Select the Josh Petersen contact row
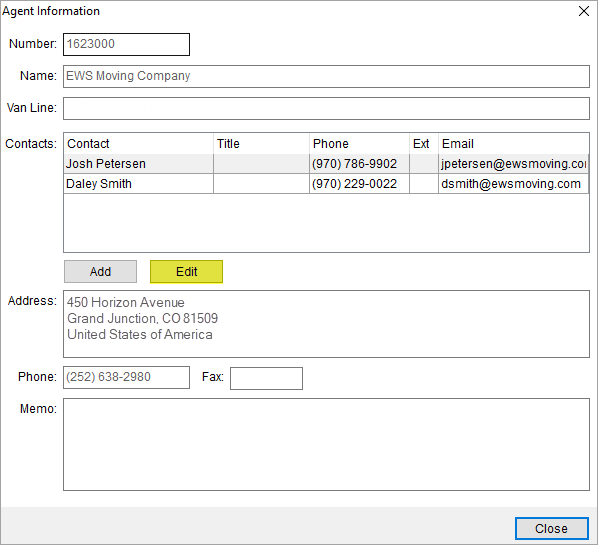 click(326, 164)
